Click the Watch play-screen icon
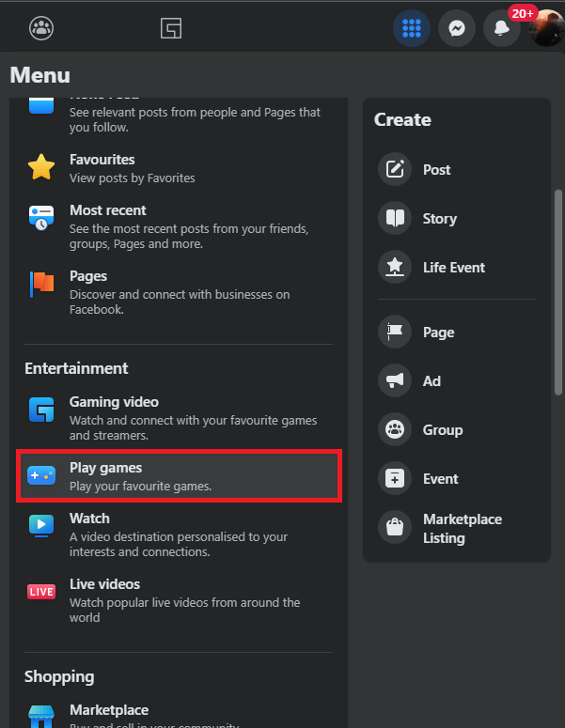 [x=41, y=526]
